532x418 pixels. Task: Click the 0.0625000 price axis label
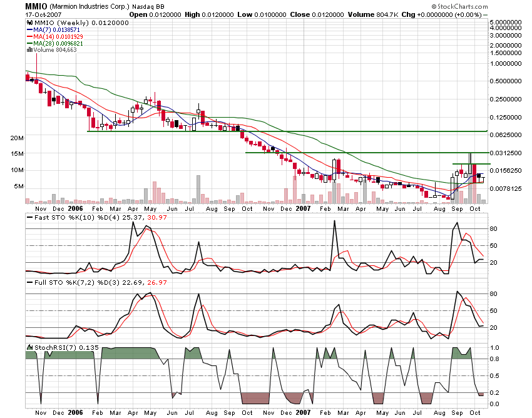(506, 135)
